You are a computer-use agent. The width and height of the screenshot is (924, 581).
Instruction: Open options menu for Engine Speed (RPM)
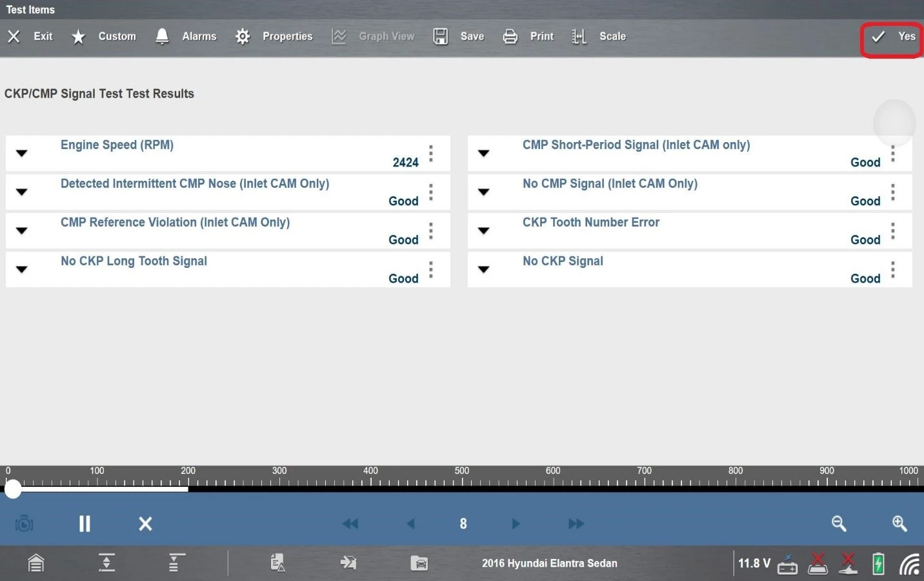[431, 154]
